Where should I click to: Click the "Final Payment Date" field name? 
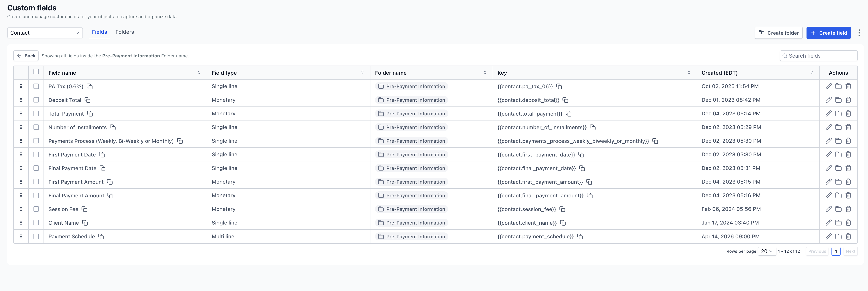click(72, 168)
